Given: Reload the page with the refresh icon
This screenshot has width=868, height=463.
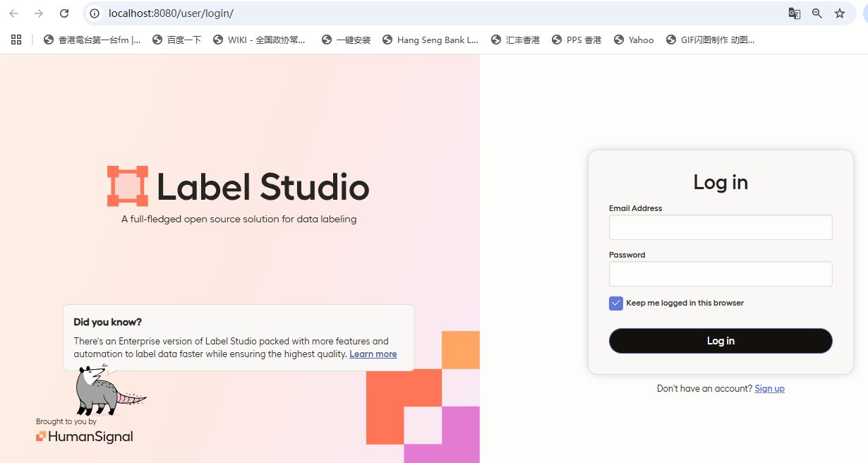Looking at the screenshot, I should 64,13.
